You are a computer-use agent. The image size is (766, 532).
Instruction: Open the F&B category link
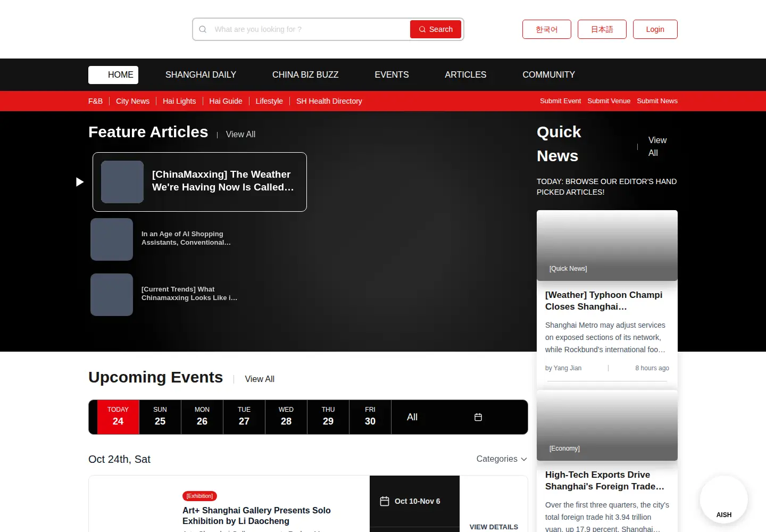coord(95,101)
